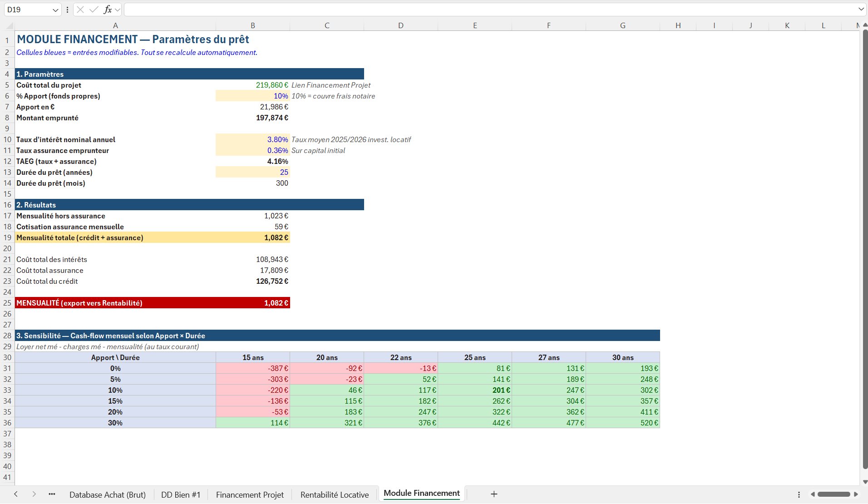The image size is (868, 504).
Task: Select the 520 € sensitivity cell
Action: 623,423
